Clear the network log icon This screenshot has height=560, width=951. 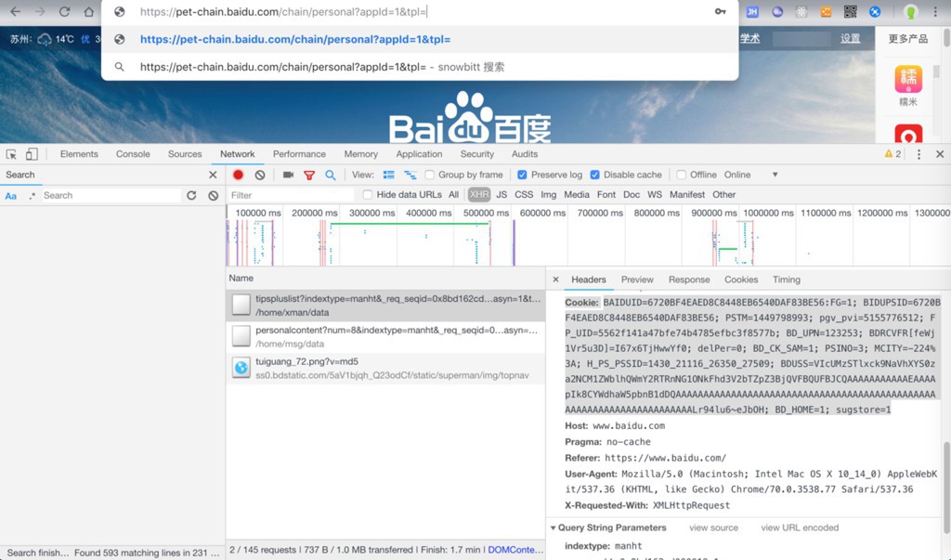[260, 175]
